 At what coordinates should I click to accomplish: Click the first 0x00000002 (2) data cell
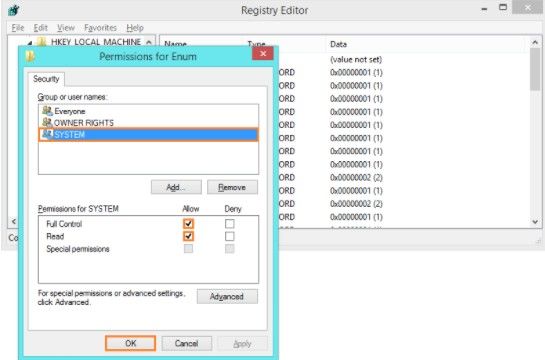pyautogui.click(x=356, y=178)
